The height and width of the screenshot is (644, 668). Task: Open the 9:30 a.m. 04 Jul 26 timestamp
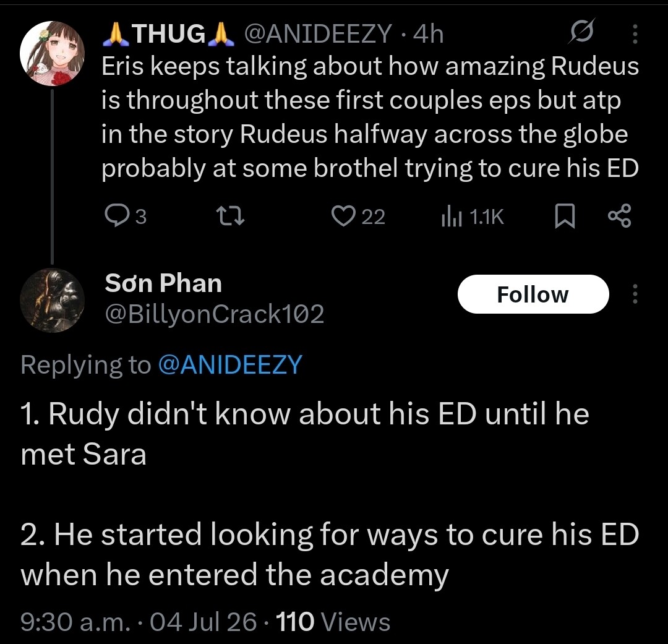tap(139, 621)
